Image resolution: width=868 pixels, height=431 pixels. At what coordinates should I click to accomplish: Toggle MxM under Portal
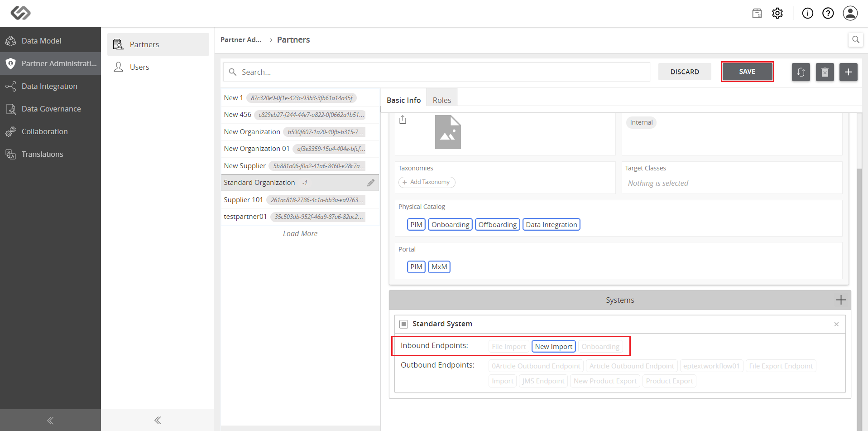[x=439, y=267]
